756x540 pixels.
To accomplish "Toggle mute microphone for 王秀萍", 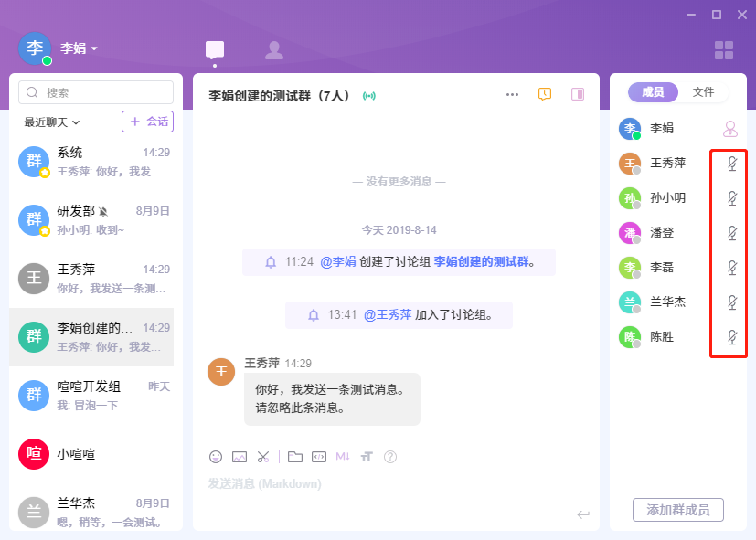I will (731, 164).
